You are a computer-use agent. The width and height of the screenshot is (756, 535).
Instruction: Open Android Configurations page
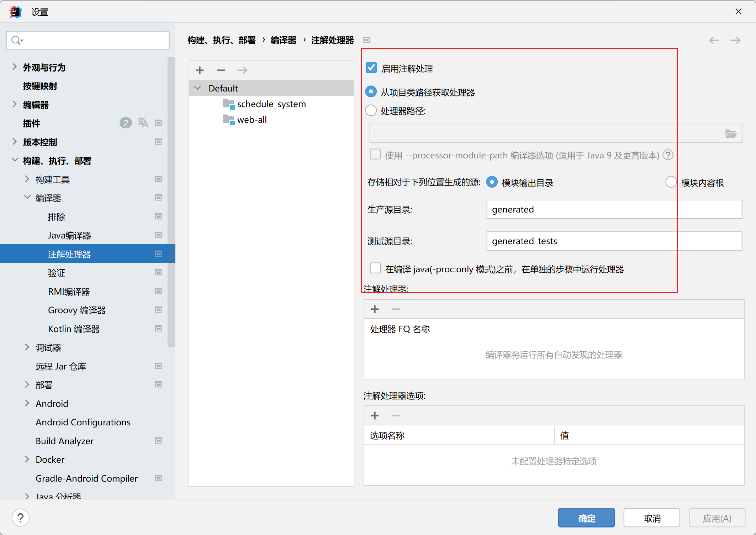point(83,422)
